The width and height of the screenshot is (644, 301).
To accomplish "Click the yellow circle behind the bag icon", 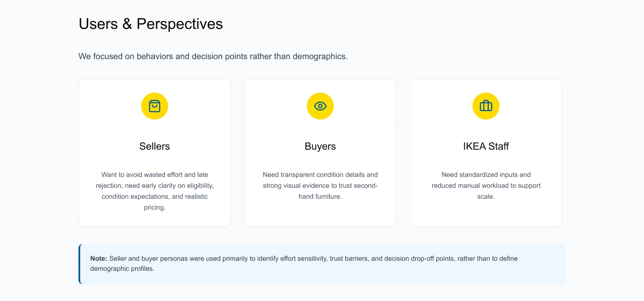I will pyautogui.click(x=154, y=106).
